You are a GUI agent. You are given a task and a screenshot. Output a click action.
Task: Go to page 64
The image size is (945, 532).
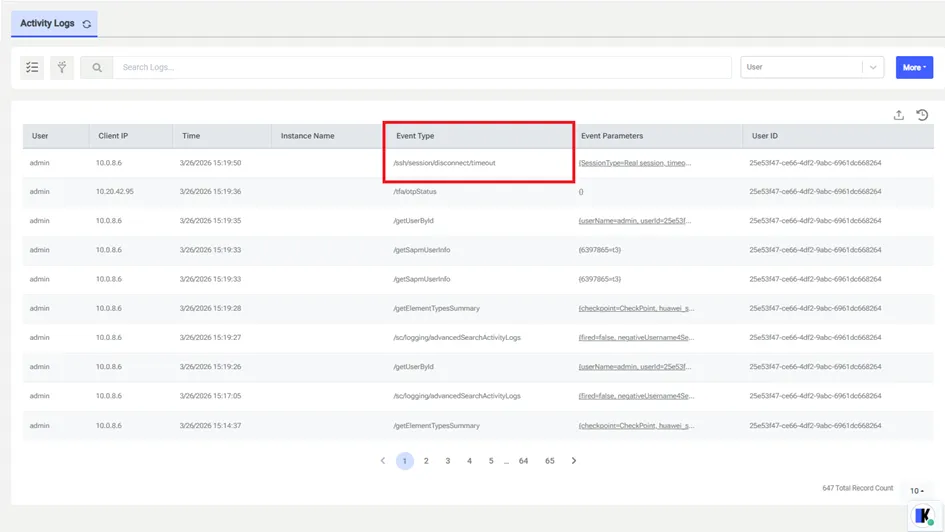click(523, 461)
